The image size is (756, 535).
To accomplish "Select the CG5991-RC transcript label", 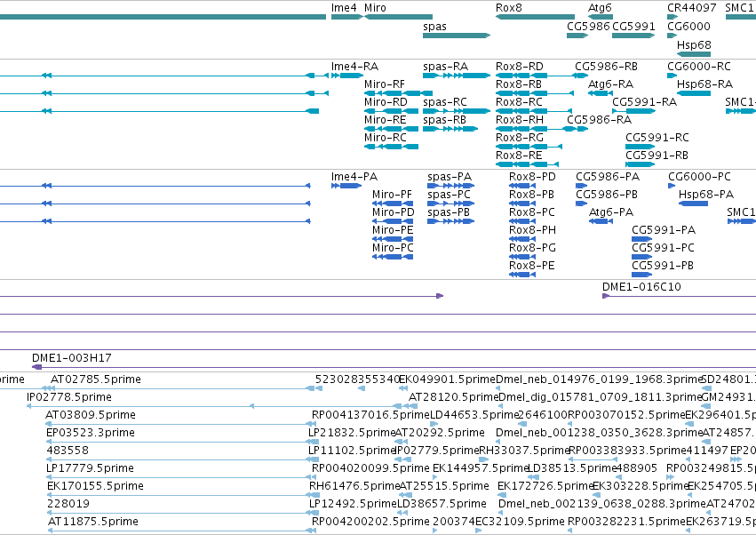I will point(657,138).
